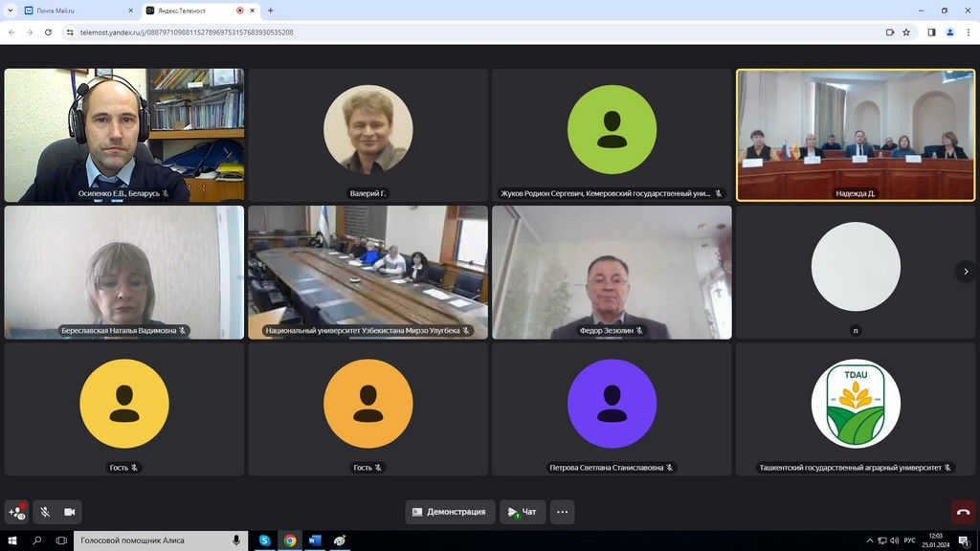
Task: Toggle the camera on or off
Action: coord(70,512)
